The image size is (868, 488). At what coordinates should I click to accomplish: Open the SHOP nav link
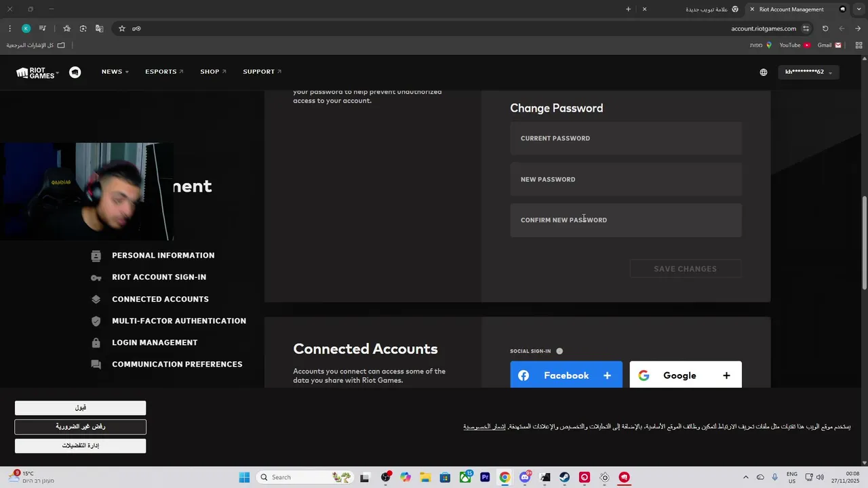point(213,72)
